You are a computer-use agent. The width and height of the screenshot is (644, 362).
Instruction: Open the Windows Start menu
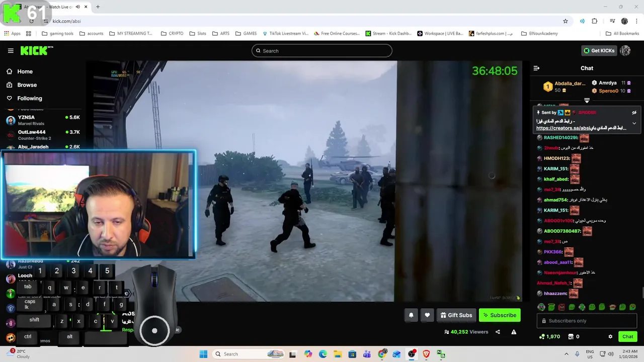[203, 354]
